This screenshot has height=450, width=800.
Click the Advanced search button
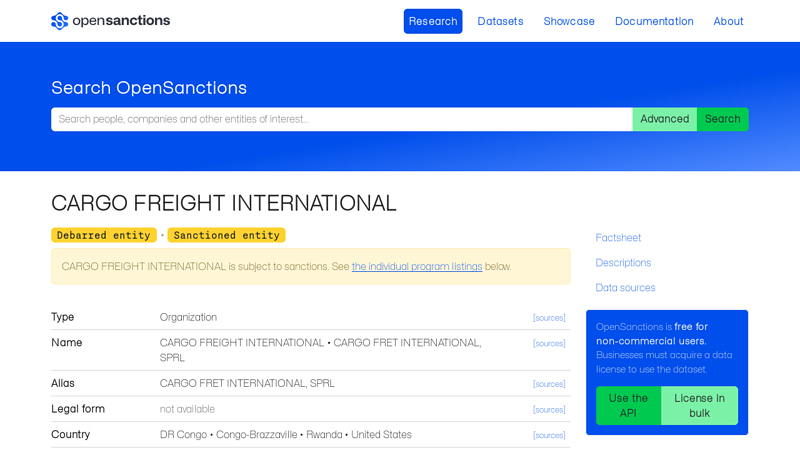664,119
